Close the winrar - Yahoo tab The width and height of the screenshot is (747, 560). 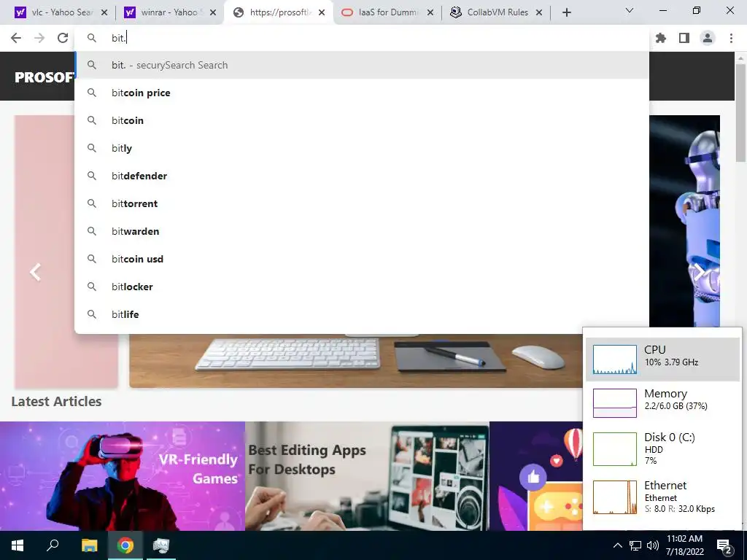click(x=213, y=13)
